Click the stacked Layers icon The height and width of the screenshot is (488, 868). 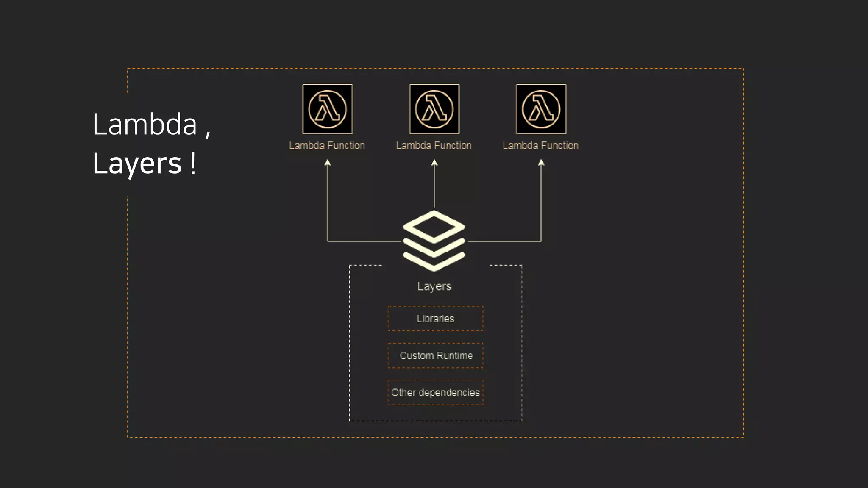coord(434,240)
